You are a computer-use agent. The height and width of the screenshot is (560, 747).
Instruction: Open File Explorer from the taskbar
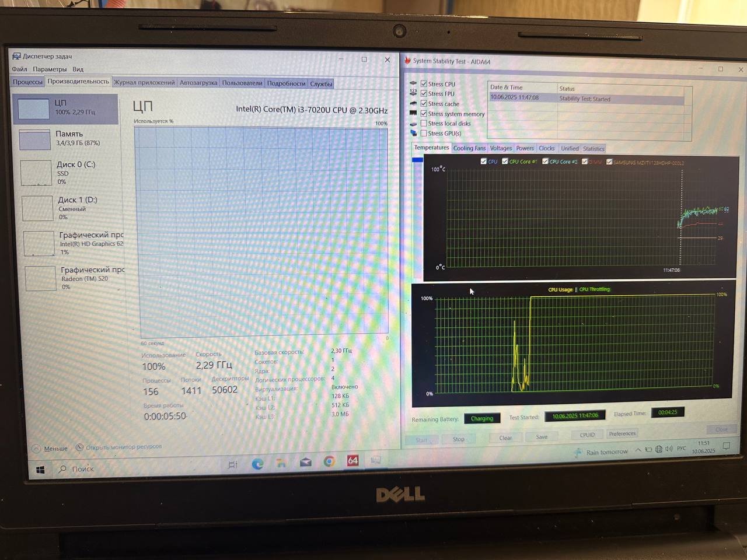tap(281, 463)
